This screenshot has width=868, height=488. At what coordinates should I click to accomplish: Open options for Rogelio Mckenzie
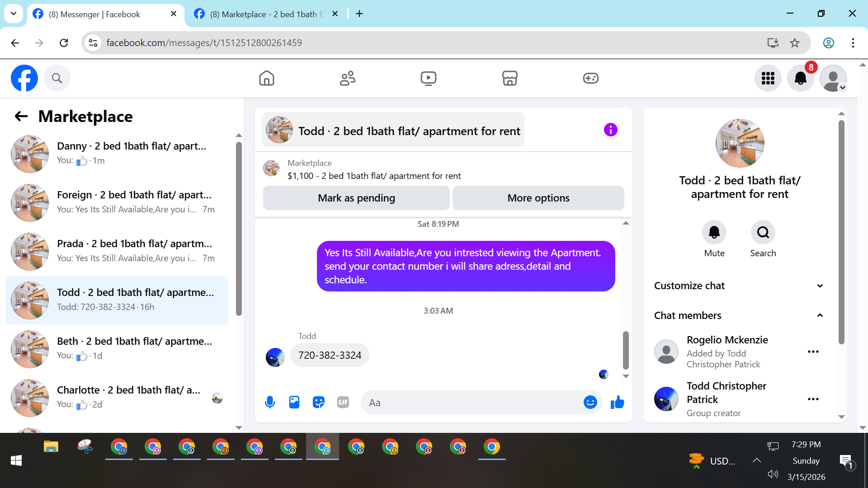[813, 352]
